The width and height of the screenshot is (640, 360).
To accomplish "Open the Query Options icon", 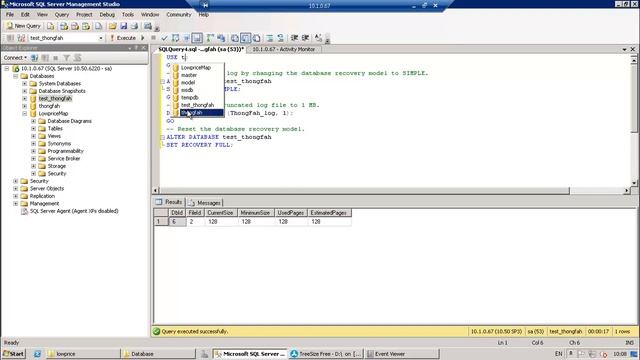I will tap(186, 38).
